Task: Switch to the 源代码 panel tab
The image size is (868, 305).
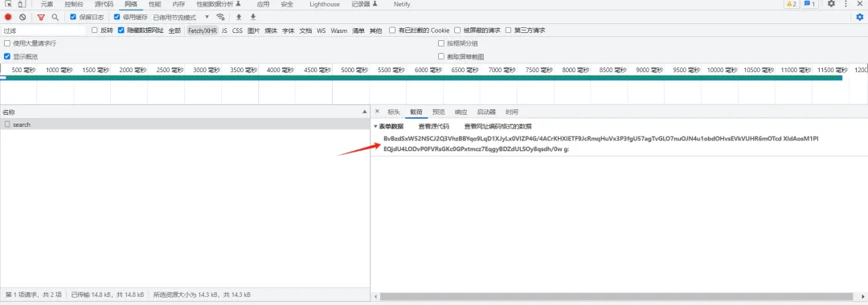Action: point(104,4)
